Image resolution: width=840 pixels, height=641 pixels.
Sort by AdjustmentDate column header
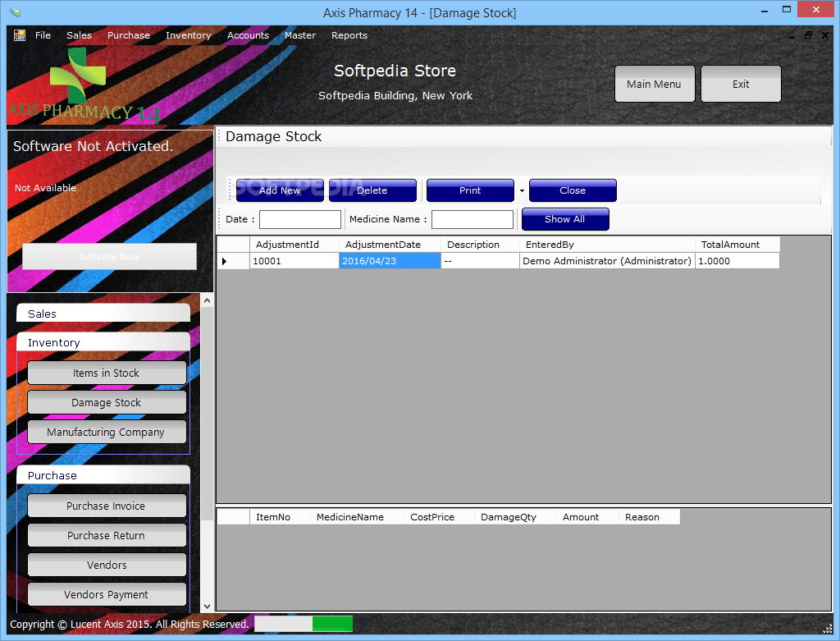(390, 245)
